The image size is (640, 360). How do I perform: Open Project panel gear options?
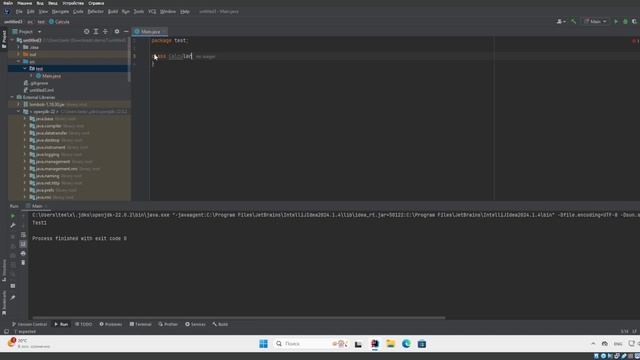[x=117, y=31]
